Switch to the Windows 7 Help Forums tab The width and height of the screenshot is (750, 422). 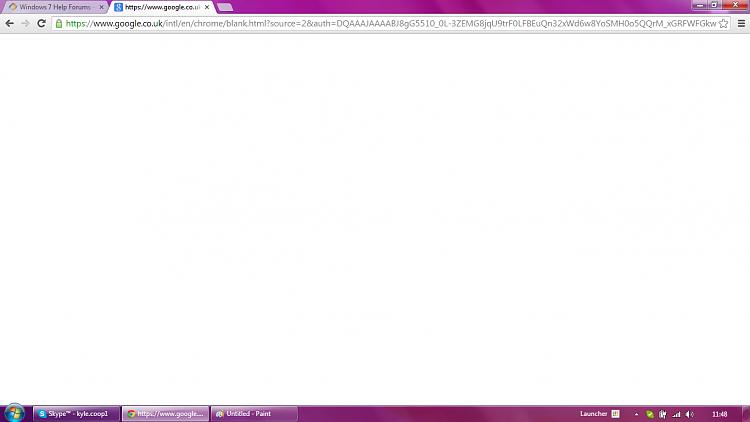pos(56,7)
